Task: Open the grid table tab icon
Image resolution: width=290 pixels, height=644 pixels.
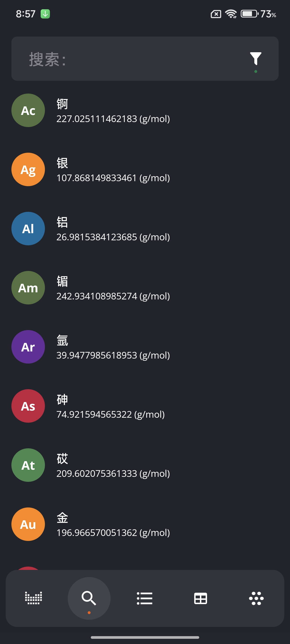Action: click(200, 598)
